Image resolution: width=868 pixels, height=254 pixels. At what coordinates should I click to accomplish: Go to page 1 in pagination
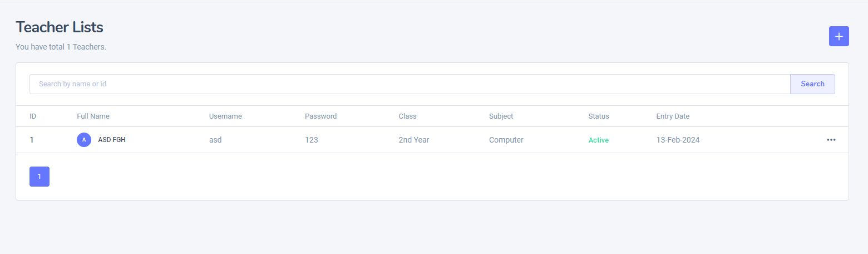coord(40,177)
